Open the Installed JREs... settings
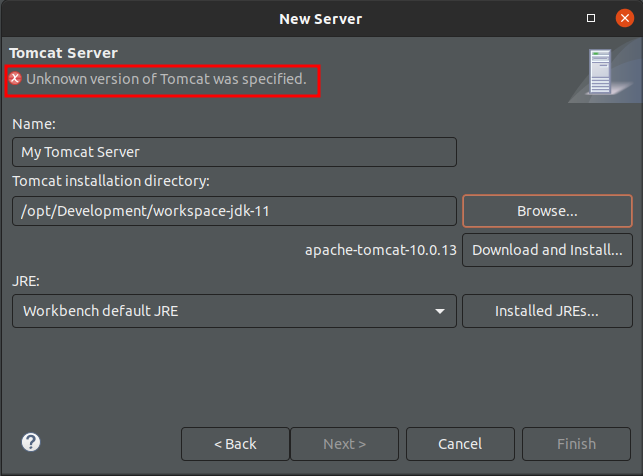The image size is (643, 476). click(x=547, y=311)
